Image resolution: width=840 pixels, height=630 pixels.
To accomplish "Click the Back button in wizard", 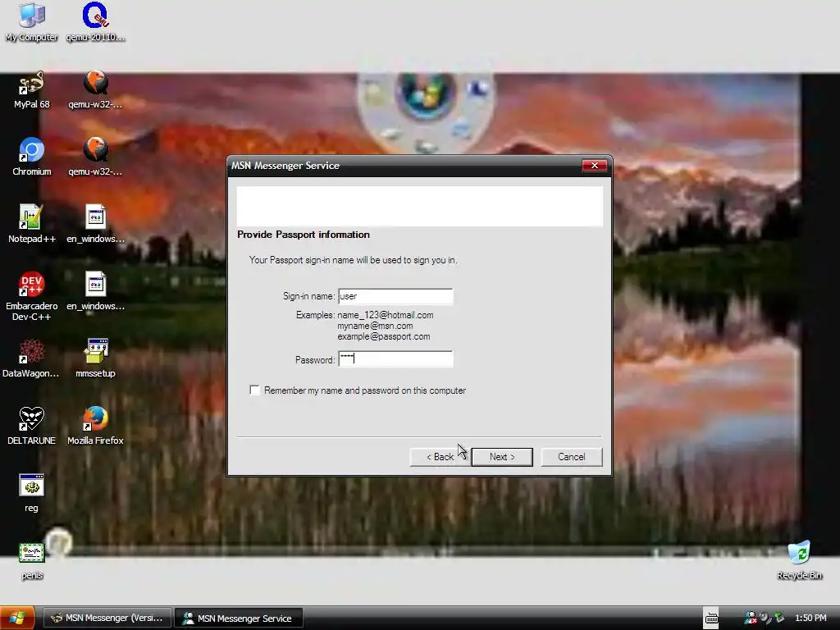I will click(x=440, y=457).
